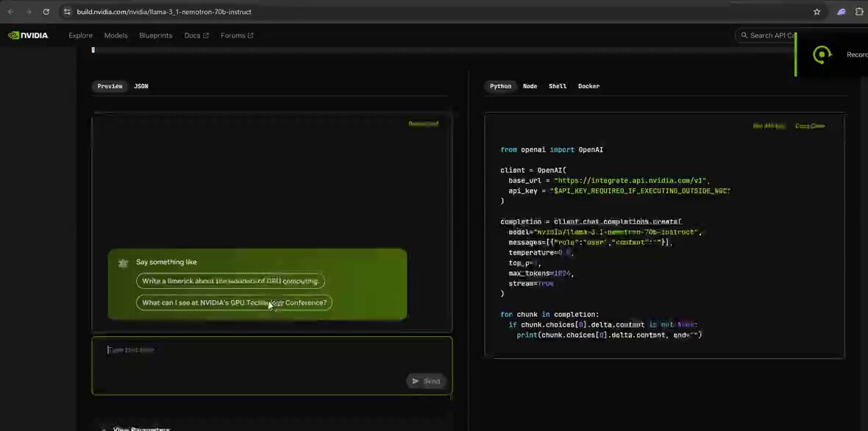
Task: Click the base_url line in the code
Action: (609, 180)
